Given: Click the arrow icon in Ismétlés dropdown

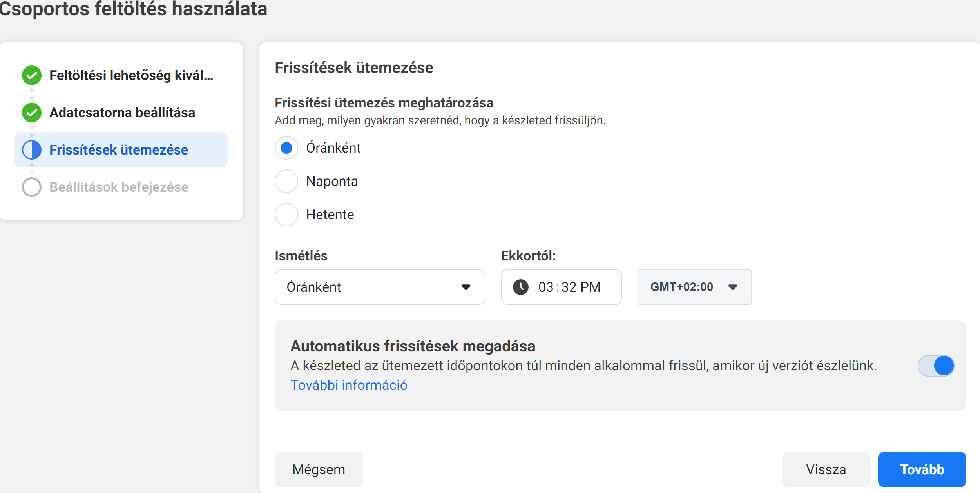Looking at the screenshot, I should coord(466,287).
